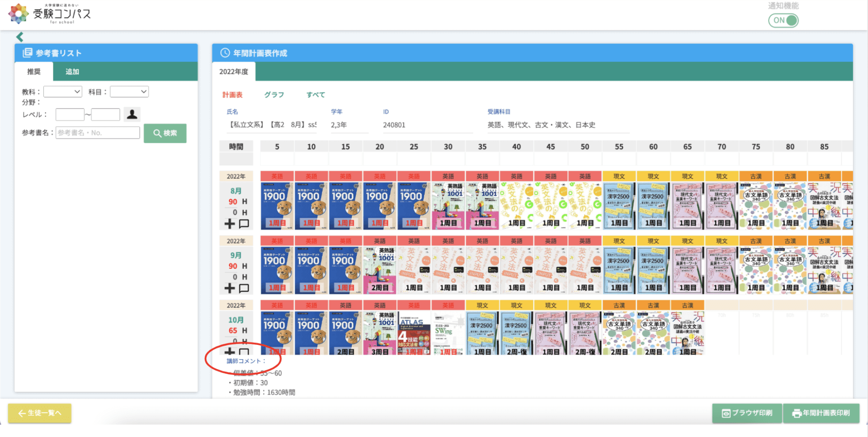The height and width of the screenshot is (437, 868).
Task: Switch to the 計画表 view
Action: pos(232,94)
